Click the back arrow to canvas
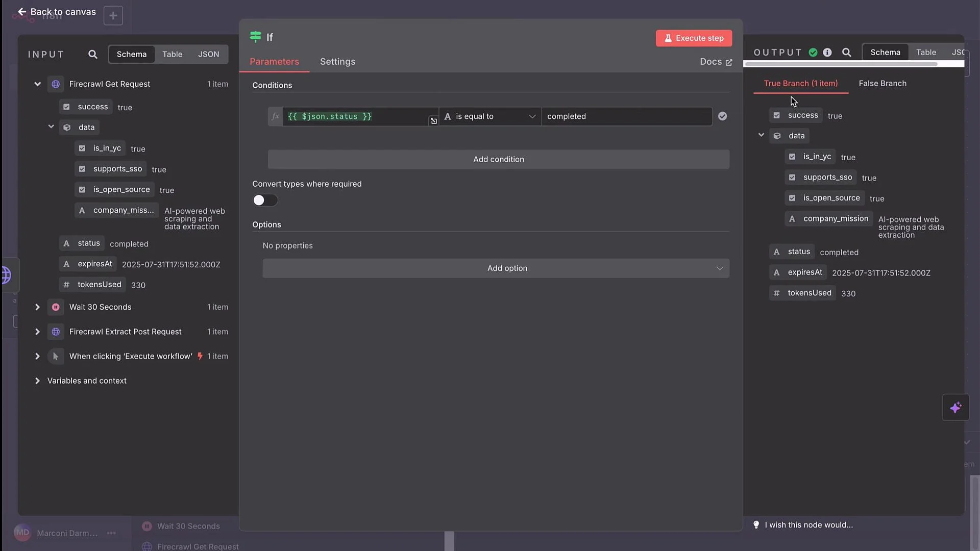This screenshot has width=980, height=551. click(22, 12)
